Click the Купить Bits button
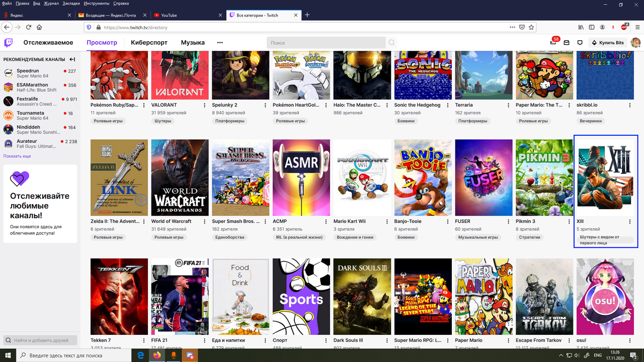The height and width of the screenshot is (362, 644). click(x=608, y=43)
